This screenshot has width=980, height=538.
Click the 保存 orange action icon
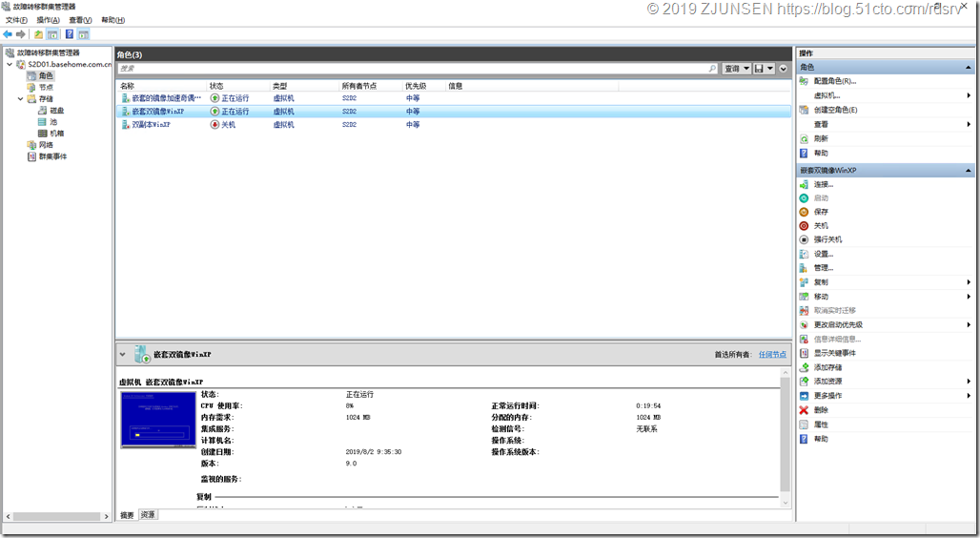pos(805,212)
